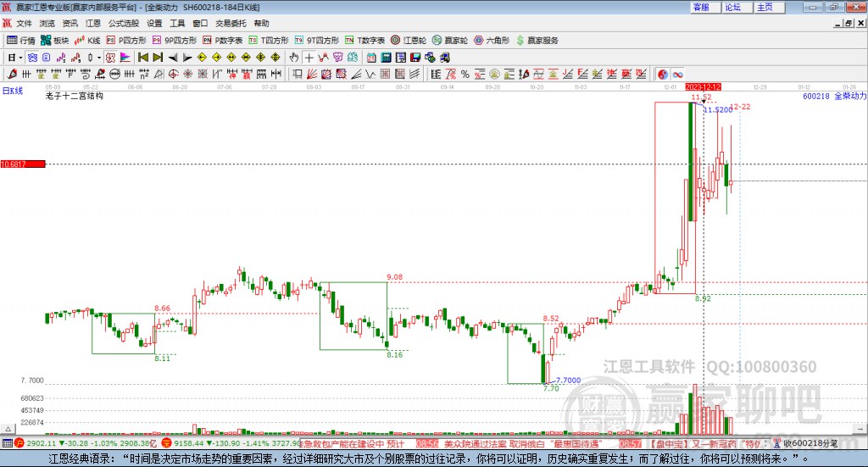Click the black right arrow icon

coord(187,58)
